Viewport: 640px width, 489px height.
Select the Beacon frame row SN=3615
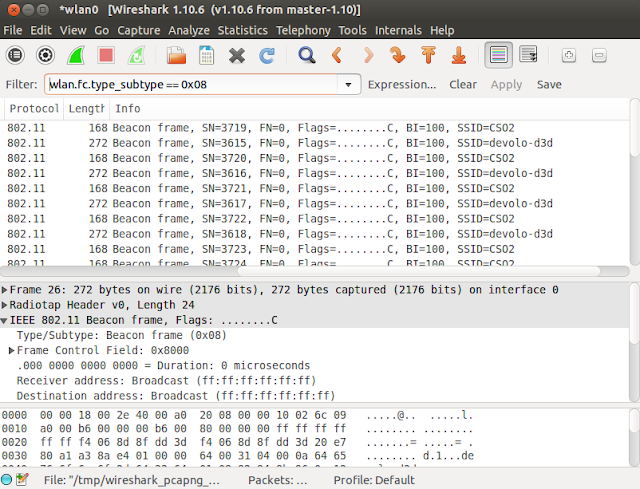314,143
